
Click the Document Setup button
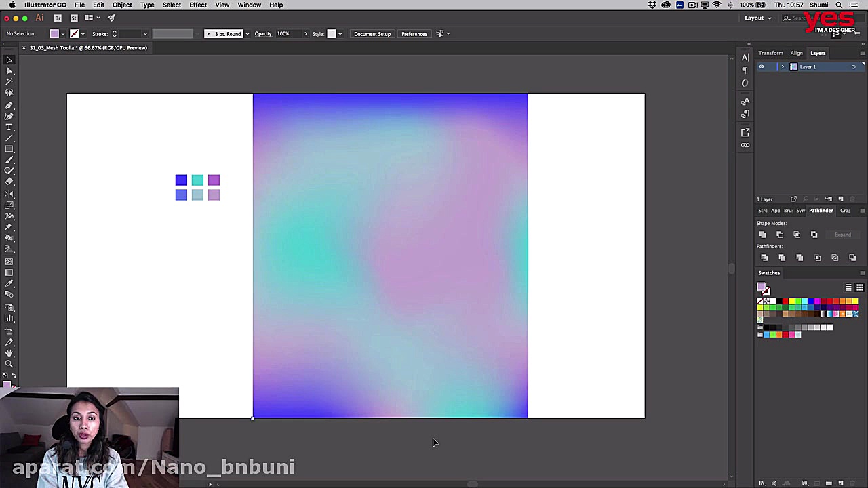point(372,33)
